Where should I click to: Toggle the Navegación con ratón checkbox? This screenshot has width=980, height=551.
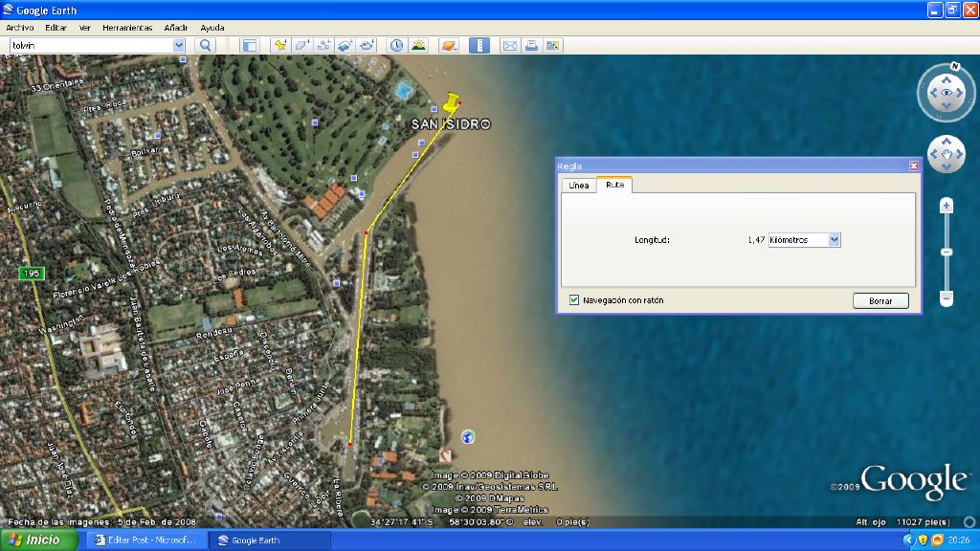coord(574,299)
